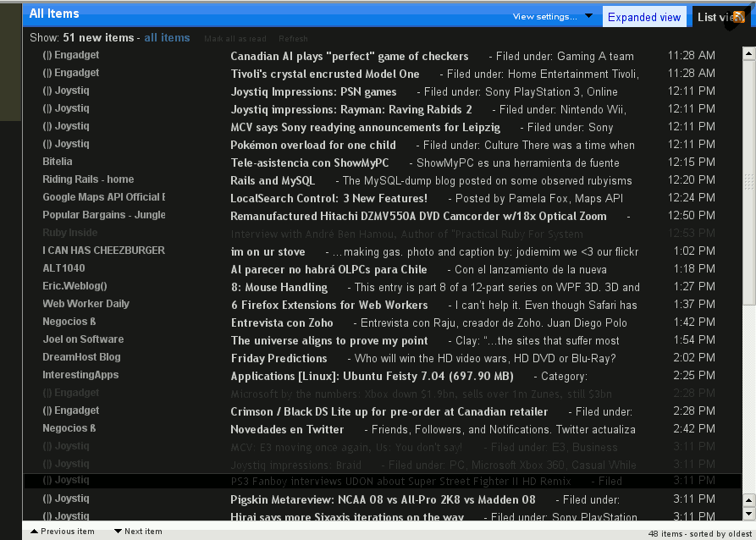Open MCV: E3 moving once again item

point(346,448)
